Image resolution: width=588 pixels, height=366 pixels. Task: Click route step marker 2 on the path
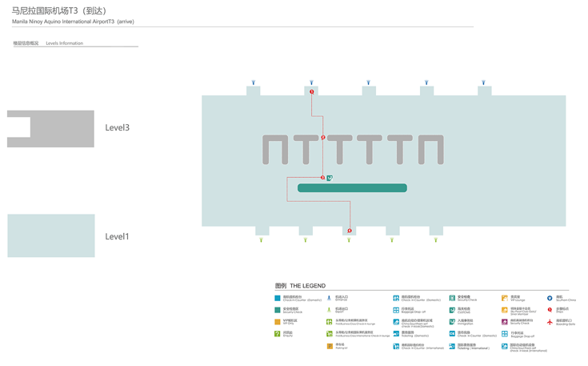point(323,138)
